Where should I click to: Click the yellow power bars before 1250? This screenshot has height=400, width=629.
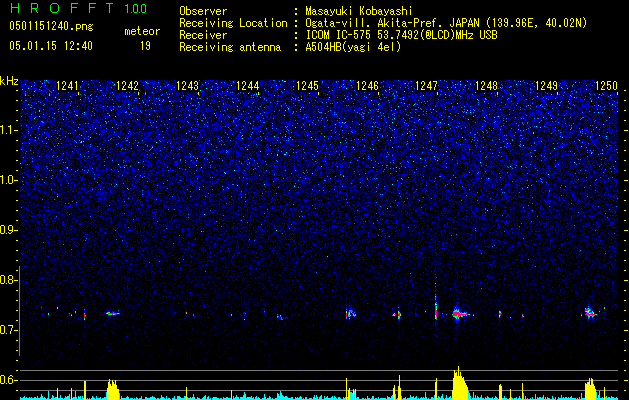[590, 388]
